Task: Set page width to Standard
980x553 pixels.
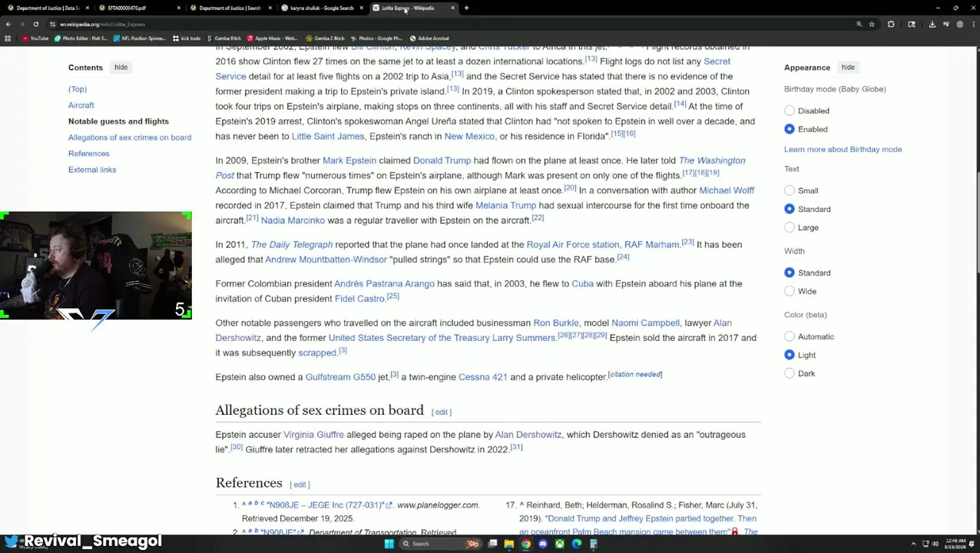Action: (790, 273)
